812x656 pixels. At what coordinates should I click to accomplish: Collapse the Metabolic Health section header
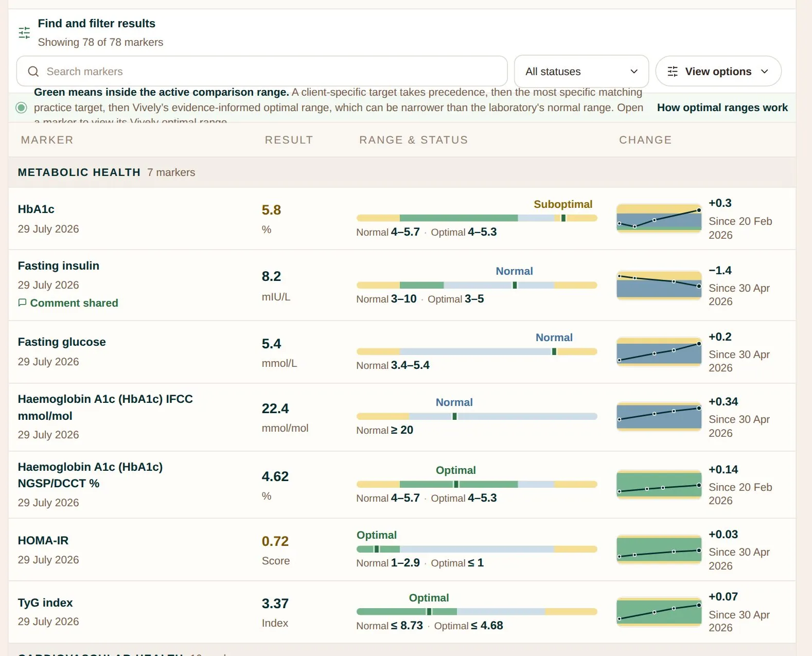point(402,172)
